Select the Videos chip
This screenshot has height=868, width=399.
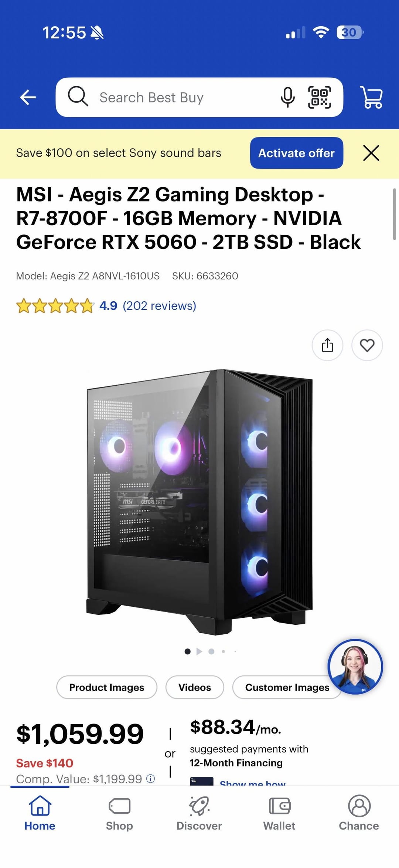coord(195,687)
